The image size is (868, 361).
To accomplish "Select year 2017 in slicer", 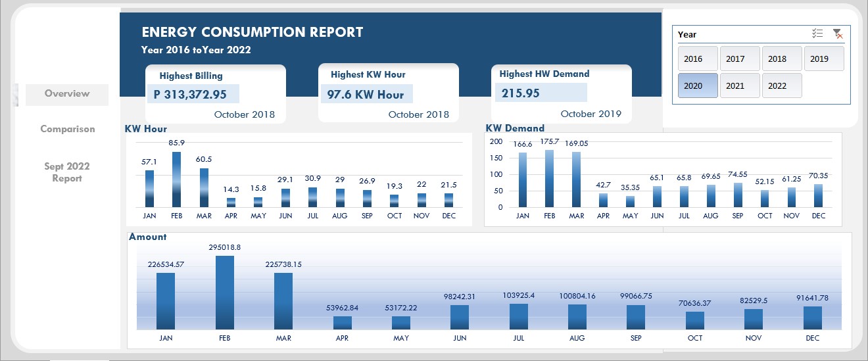I will tap(740, 59).
